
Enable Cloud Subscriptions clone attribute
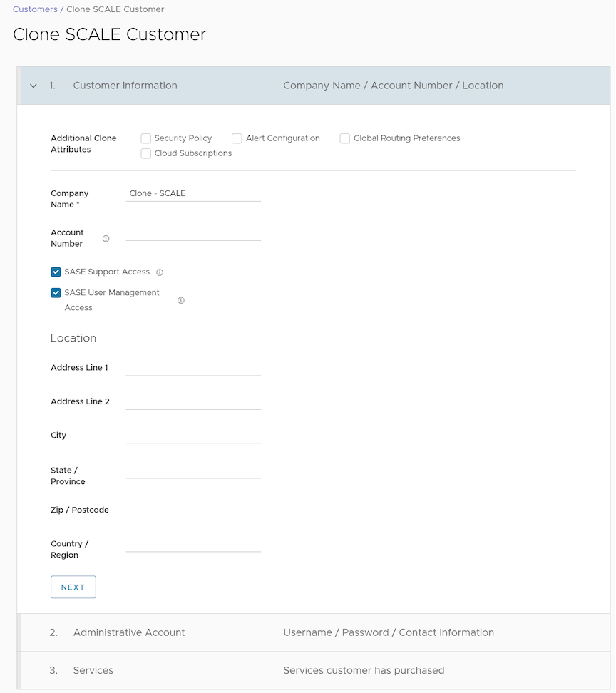(x=146, y=153)
